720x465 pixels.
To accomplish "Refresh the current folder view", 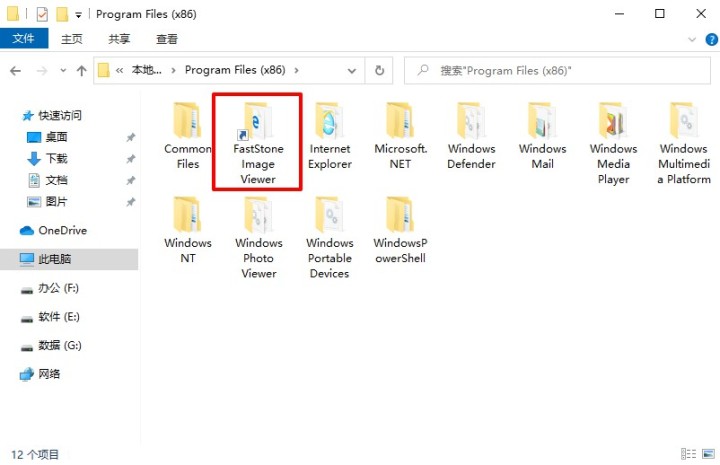I will pos(379,70).
